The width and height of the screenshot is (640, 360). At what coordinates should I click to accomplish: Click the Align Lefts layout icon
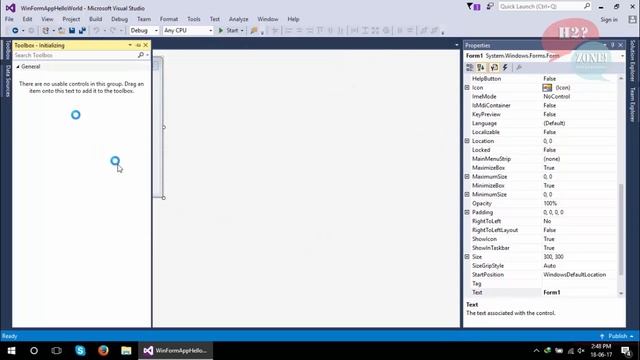pyautogui.click(x=289, y=31)
